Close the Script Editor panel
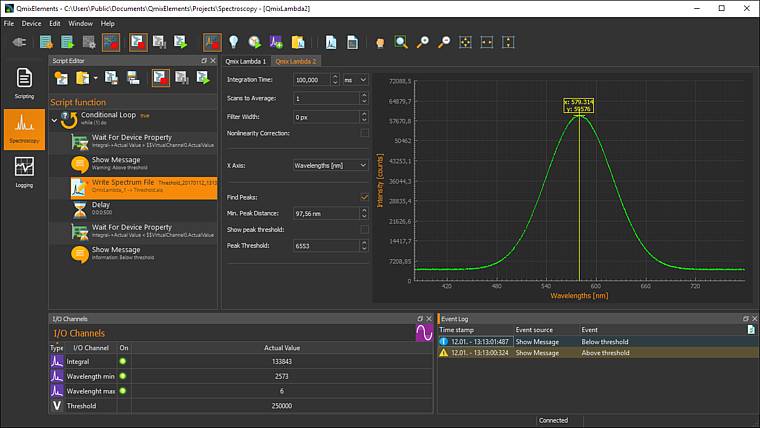760x428 pixels. tap(213, 61)
